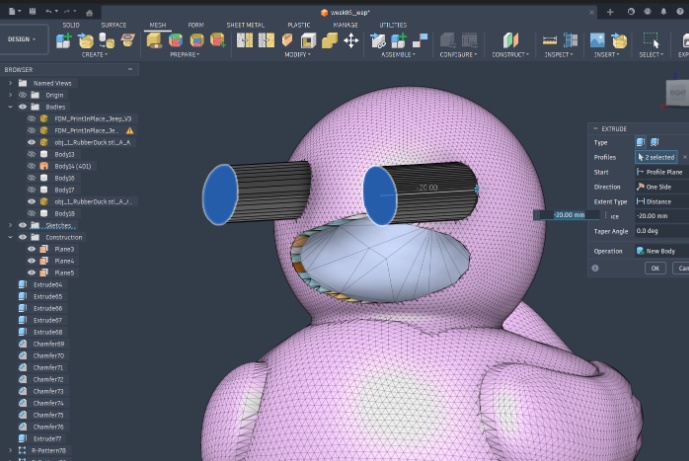Expand the Named Views tree node
The height and width of the screenshot is (461, 689).
pyautogui.click(x=10, y=83)
